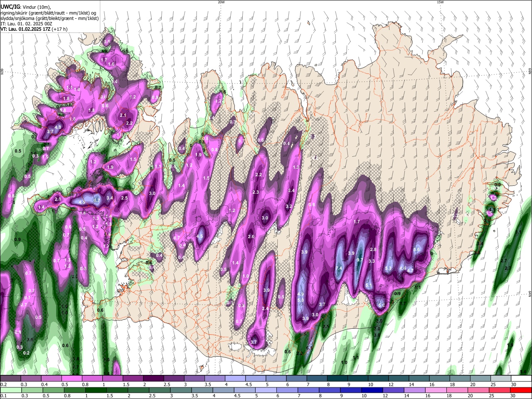Click the 3.2 value on the map
Image resolution: width=532 pixels, height=399 pixels.
pos(289,207)
